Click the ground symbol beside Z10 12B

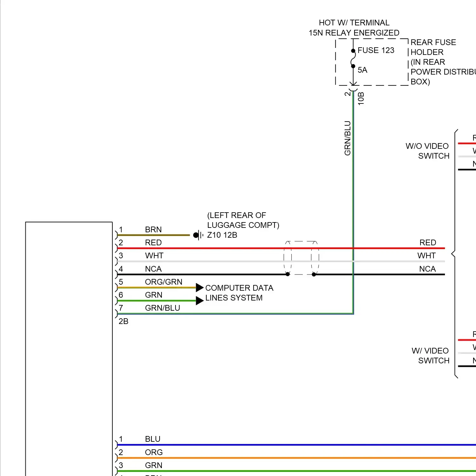[x=198, y=235]
